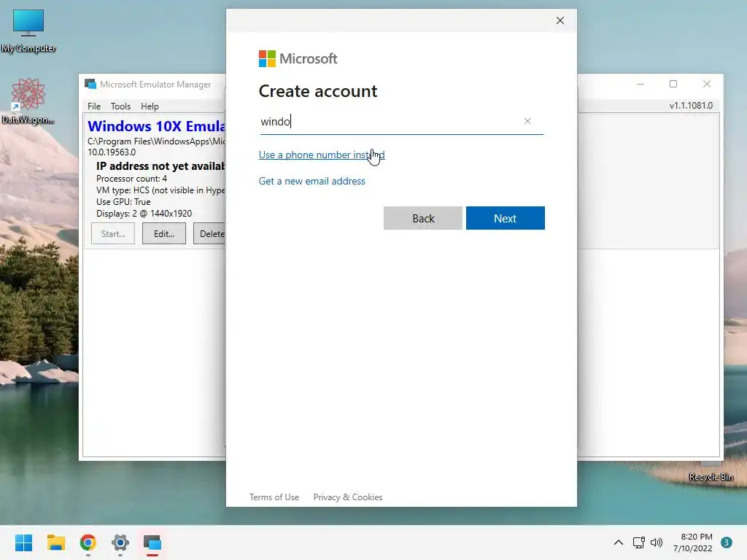Click build number 10.0.19563.0 text
Image resolution: width=747 pixels, height=560 pixels.
click(x=112, y=152)
